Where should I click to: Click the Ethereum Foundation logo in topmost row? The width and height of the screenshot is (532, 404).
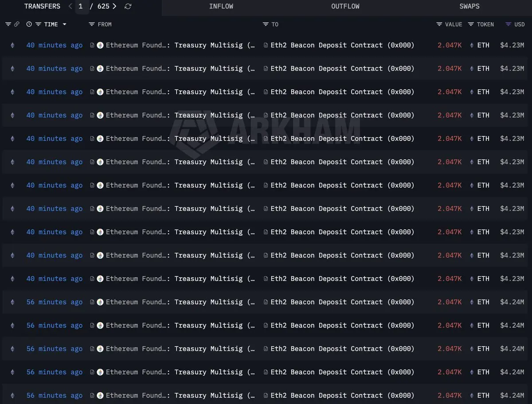(x=100, y=45)
